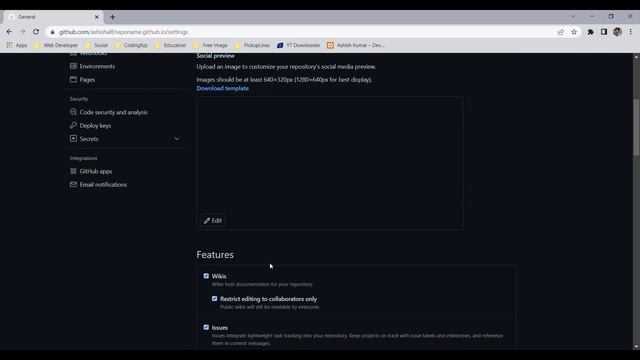Open YT Downloader bookmark

pyautogui.click(x=299, y=45)
